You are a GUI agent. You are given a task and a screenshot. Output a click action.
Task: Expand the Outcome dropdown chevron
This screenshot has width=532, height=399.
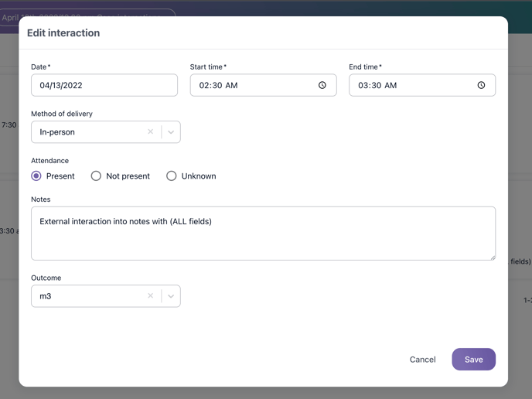pyautogui.click(x=171, y=296)
